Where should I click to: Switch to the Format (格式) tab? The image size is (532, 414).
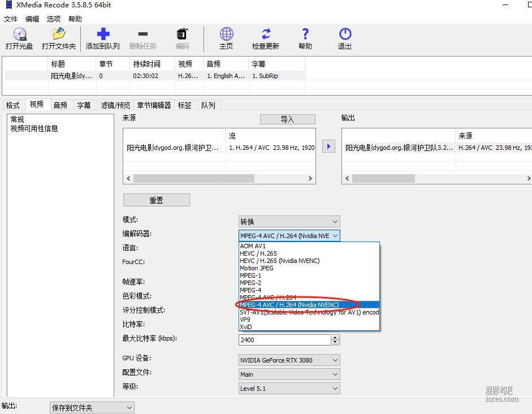click(13, 105)
